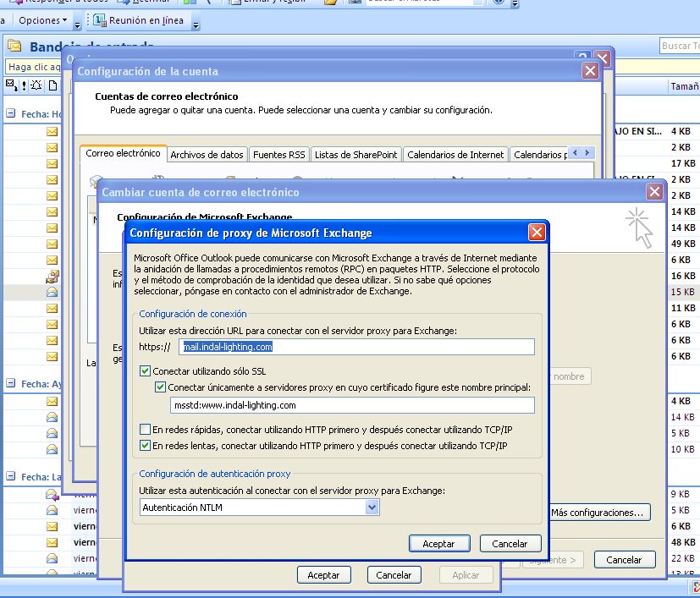Click the msstd certificate name field
This screenshot has height=598, width=700.
352,405
